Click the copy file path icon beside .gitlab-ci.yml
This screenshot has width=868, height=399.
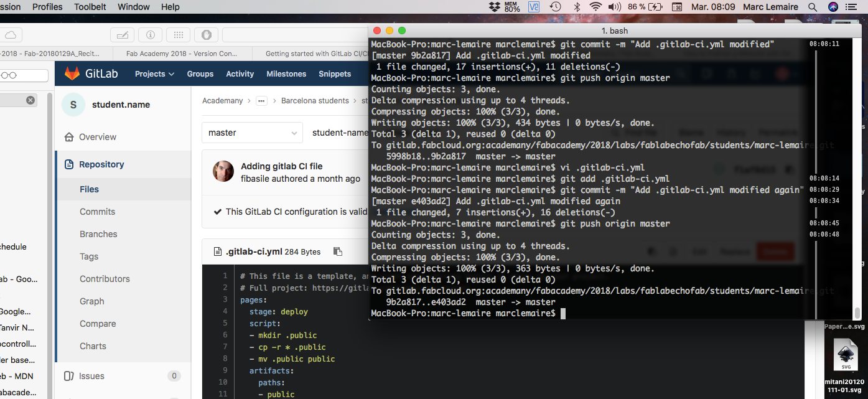click(337, 251)
